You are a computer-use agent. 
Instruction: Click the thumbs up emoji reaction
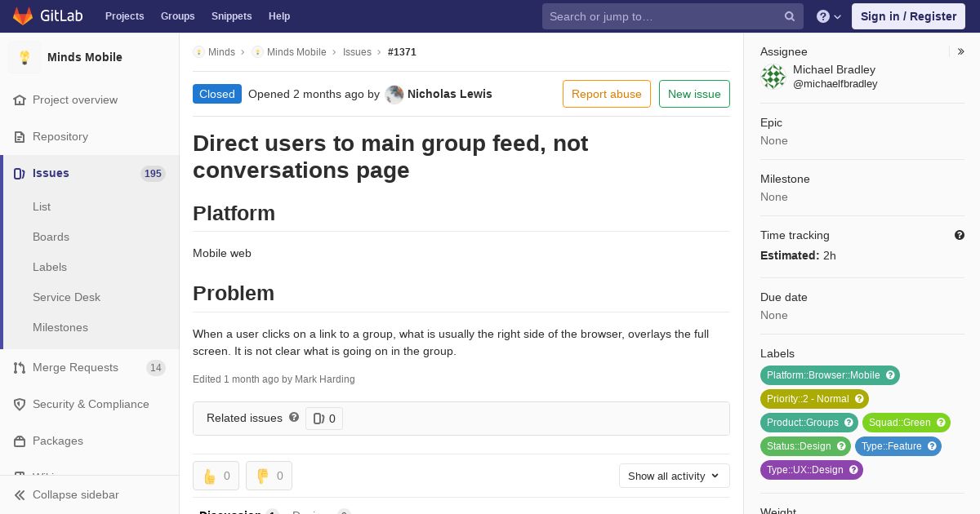[x=216, y=476]
